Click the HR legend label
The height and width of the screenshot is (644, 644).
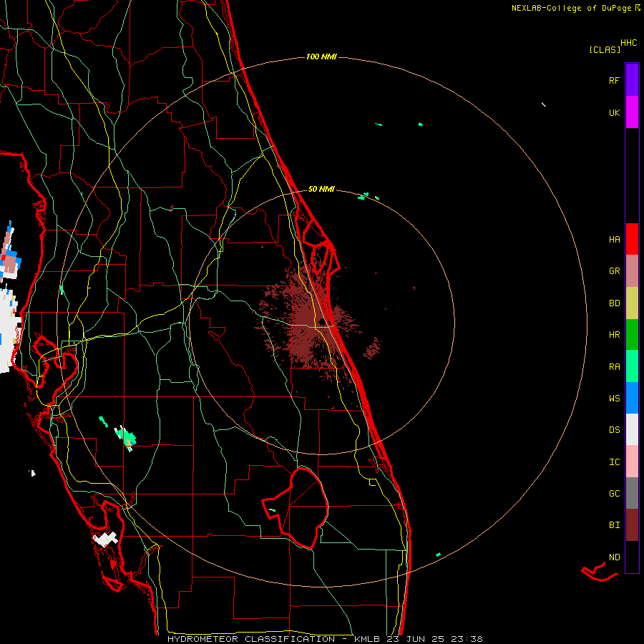[x=614, y=335]
